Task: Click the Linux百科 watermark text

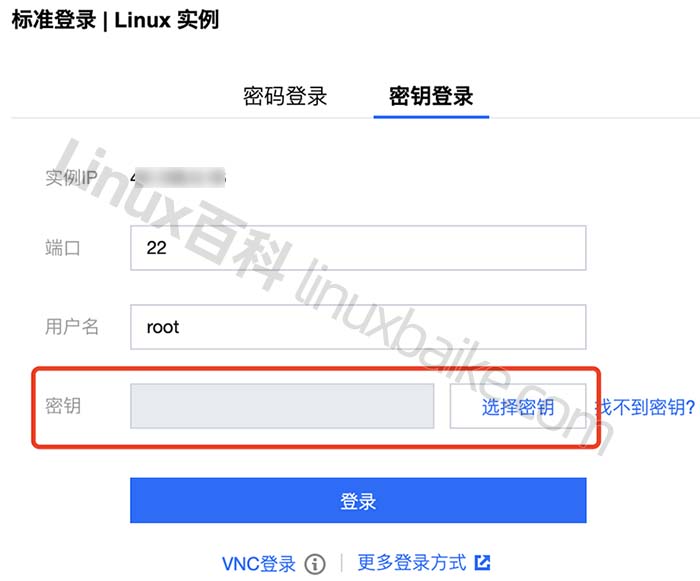Action: [x=172, y=213]
